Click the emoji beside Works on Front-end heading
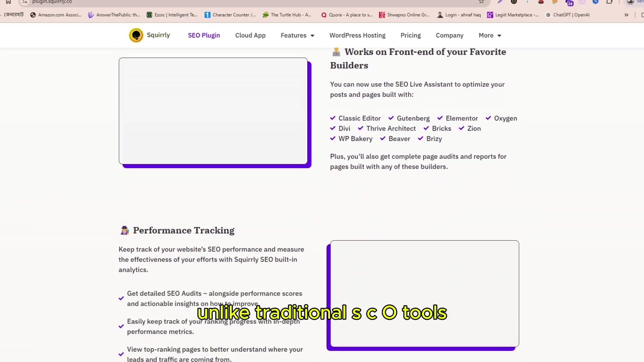Screen dimensions: 644x362 [336, 52]
